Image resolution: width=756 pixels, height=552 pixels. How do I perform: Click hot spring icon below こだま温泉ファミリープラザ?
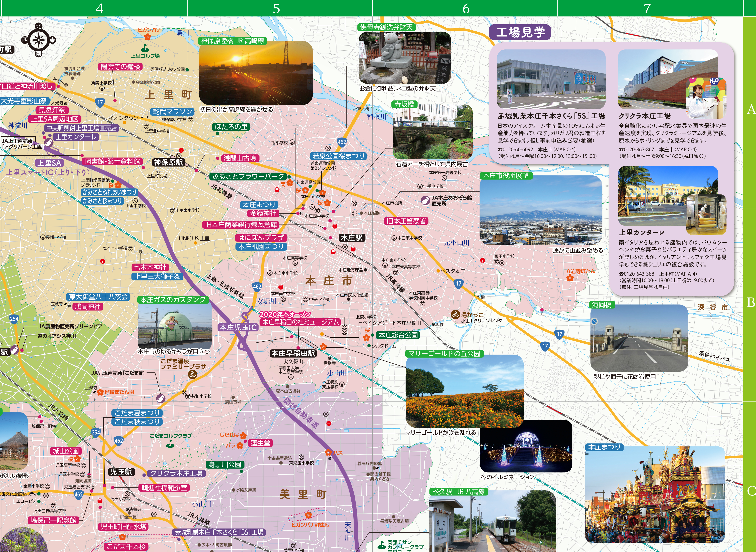click(192, 375)
